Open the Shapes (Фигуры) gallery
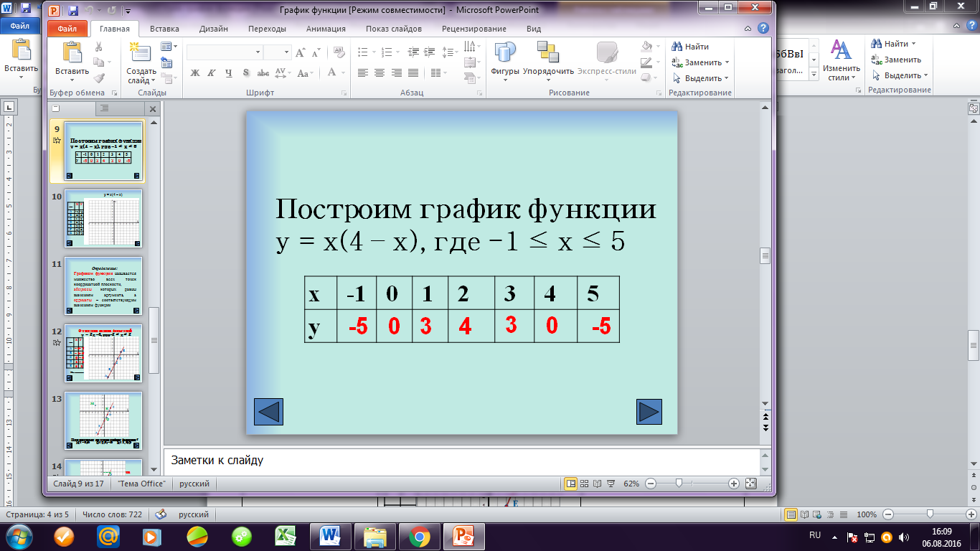Screen dimensions: 980x551 point(504,52)
